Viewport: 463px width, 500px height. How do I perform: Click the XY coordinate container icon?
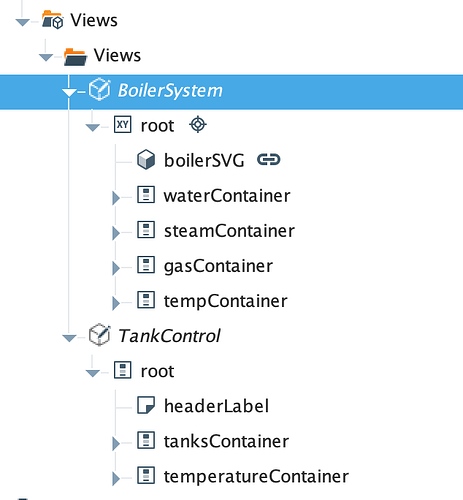(123, 125)
